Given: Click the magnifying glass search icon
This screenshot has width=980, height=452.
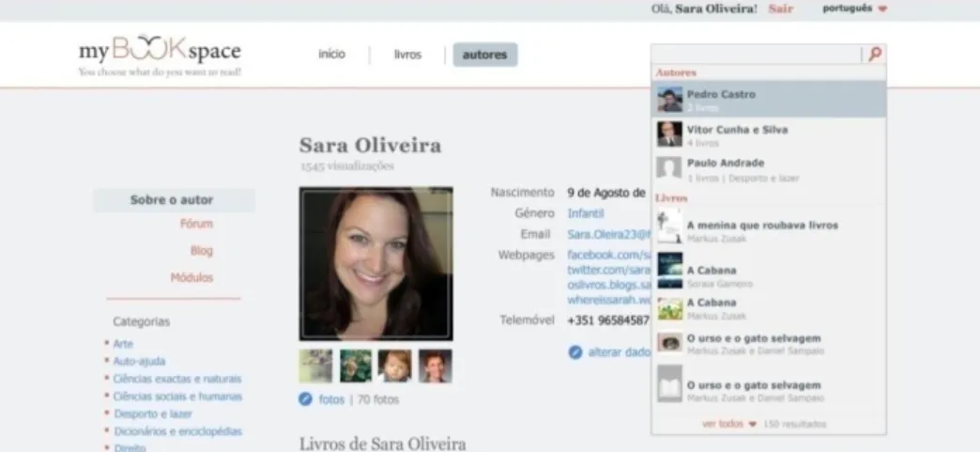Looking at the screenshot, I should click(x=875, y=54).
